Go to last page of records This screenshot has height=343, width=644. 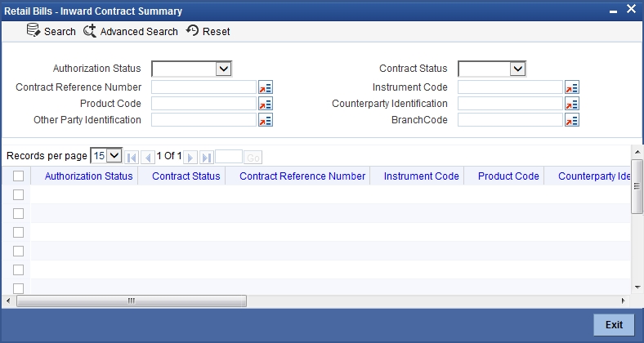pos(207,158)
